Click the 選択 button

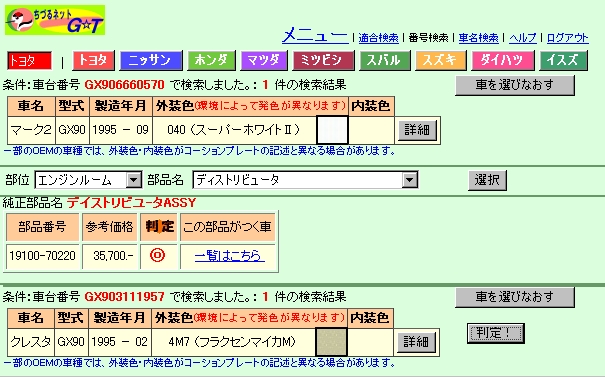pyautogui.click(x=487, y=180)
